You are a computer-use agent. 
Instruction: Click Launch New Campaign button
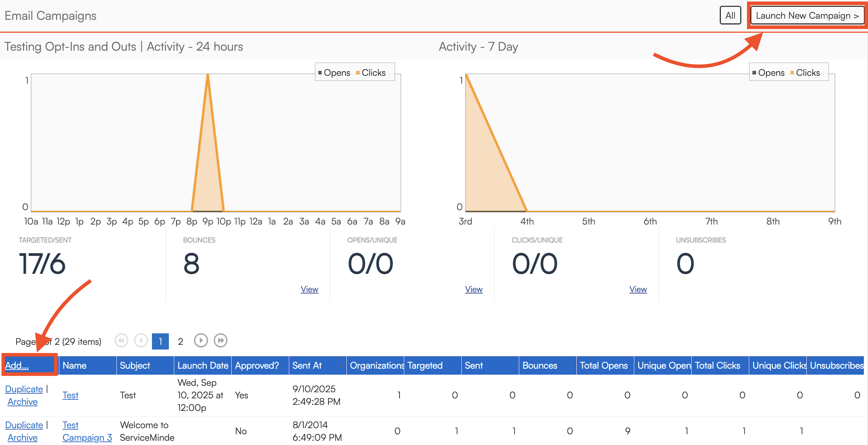click(x=807, y=15)
